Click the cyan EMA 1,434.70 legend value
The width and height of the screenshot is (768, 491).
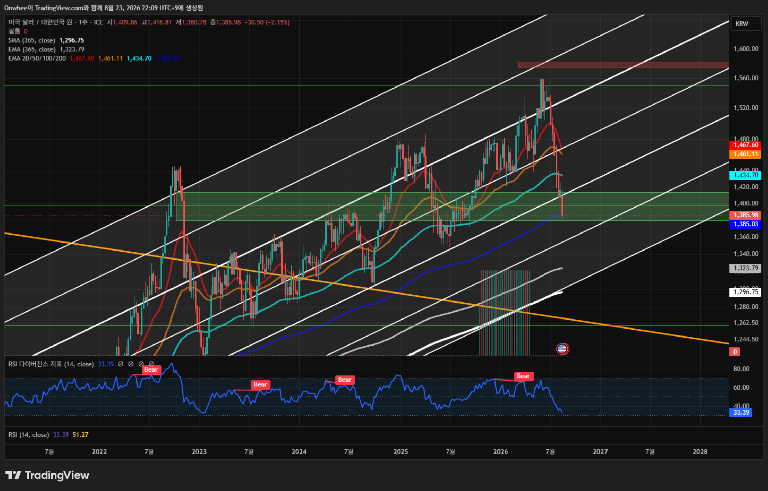139,58
